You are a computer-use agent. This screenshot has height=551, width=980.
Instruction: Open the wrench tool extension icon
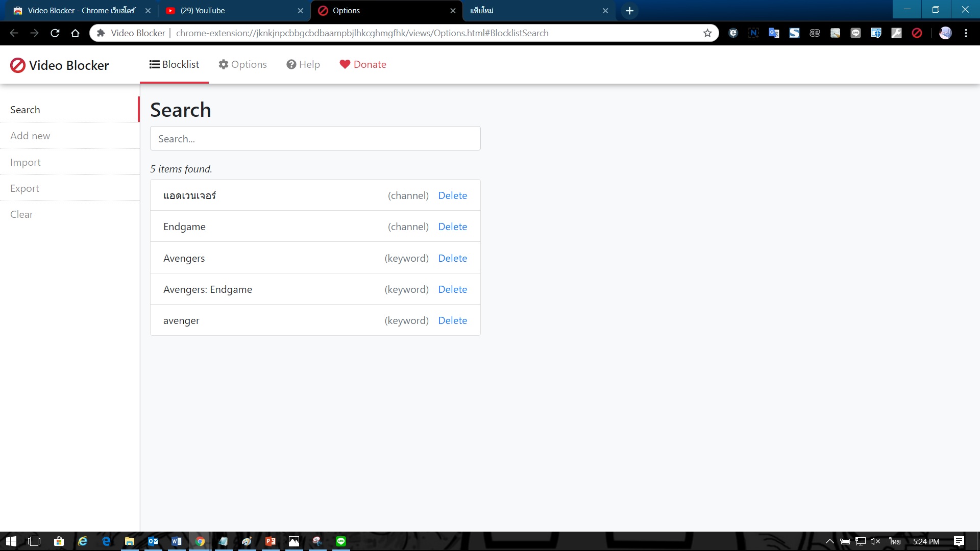click(896, 33)
